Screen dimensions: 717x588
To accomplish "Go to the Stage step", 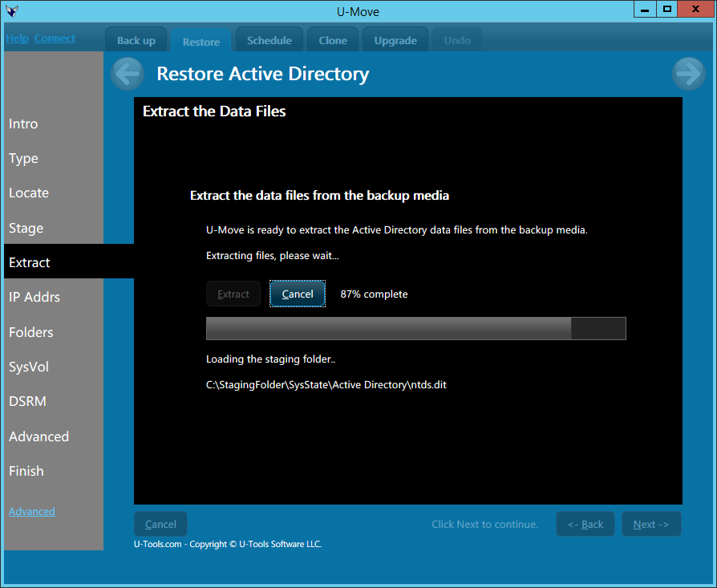I will [26, 228].
